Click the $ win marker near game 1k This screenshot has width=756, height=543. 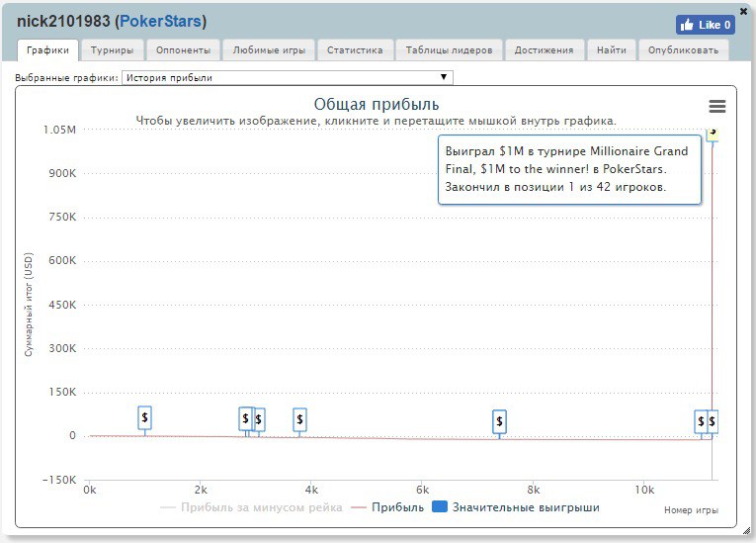[x=144, y=418]
